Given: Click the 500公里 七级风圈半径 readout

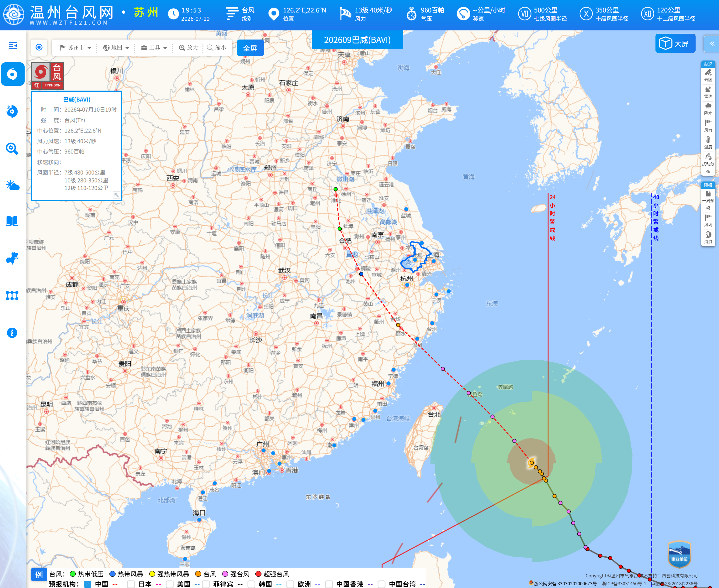Looking at the screenshot, I should point(543,14).
